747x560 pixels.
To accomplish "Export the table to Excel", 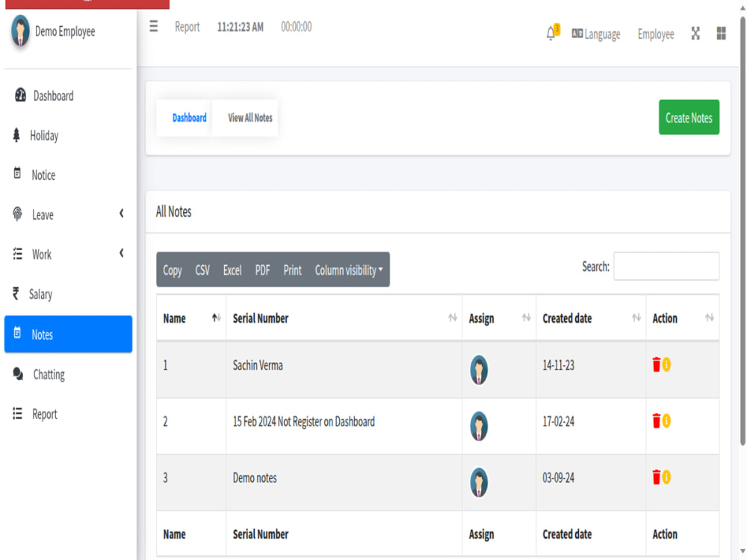I will coord(232,270).
